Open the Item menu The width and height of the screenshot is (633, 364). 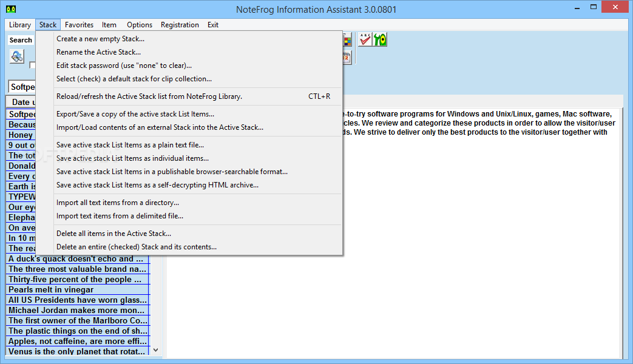point(109,25)
